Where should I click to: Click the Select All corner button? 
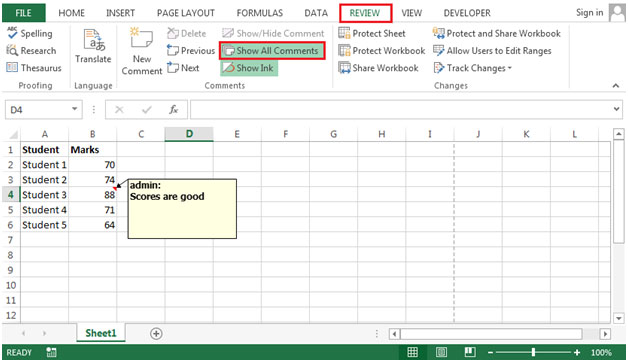(x=12, y=134)
